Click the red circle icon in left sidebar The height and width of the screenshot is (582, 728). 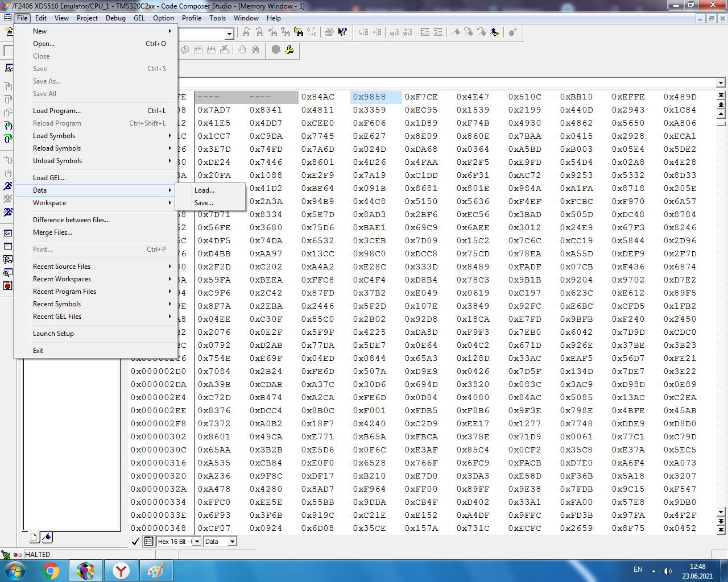(8, 285)
